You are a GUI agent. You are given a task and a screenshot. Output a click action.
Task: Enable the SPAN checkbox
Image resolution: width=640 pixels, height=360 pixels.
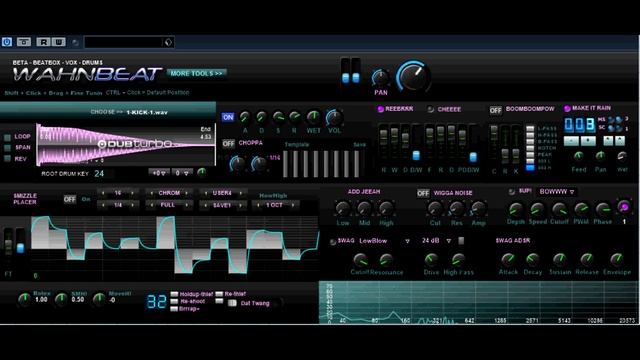7,148
